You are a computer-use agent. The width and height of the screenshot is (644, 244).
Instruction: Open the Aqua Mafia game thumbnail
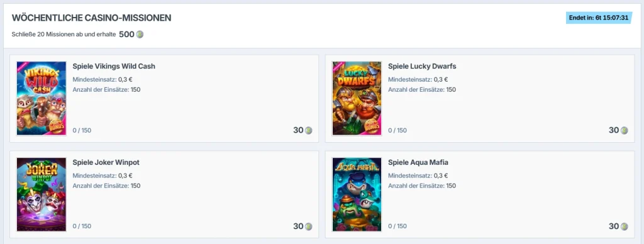[357, 194]
